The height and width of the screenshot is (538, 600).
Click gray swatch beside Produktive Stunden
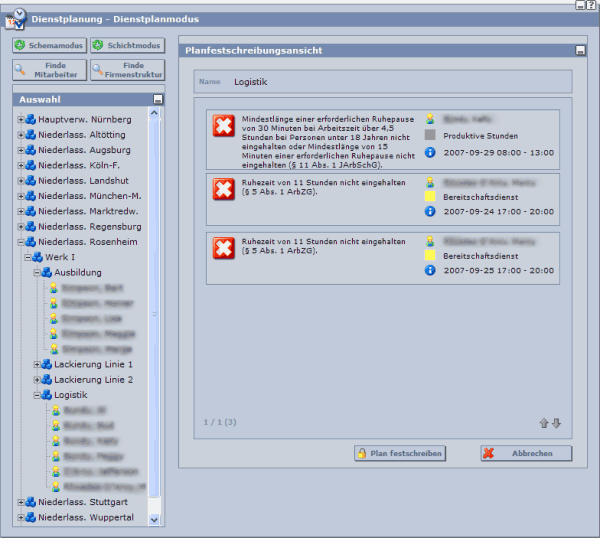[x=430, y=135]
